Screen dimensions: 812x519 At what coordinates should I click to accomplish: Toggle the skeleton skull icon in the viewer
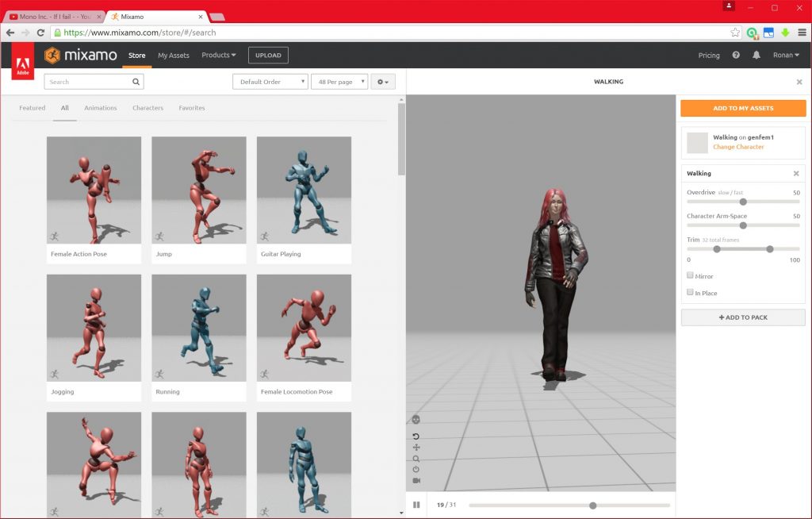(416, 420)
